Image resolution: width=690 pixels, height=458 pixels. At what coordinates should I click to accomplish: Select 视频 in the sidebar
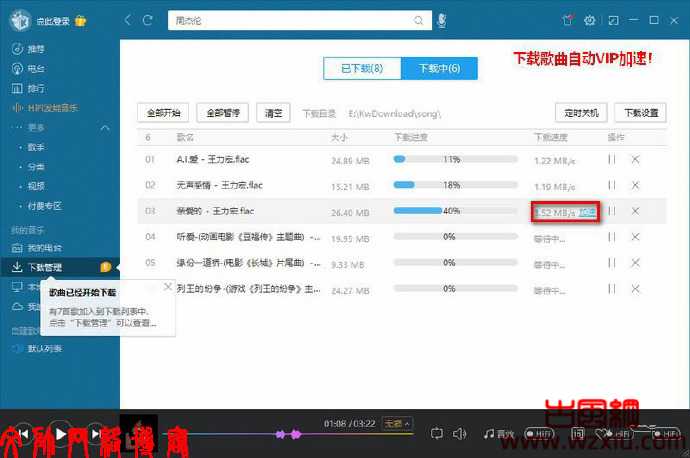tap(36, 186)
